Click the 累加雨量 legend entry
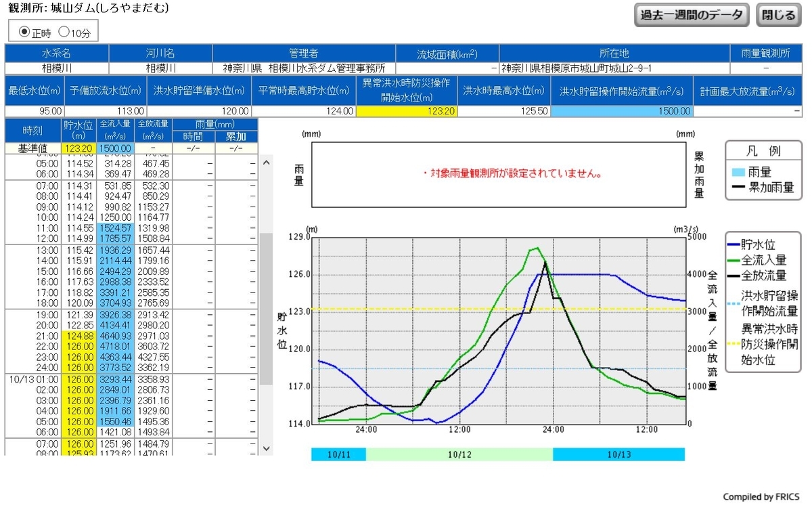The image size is (812, 520). coord(763,188)
